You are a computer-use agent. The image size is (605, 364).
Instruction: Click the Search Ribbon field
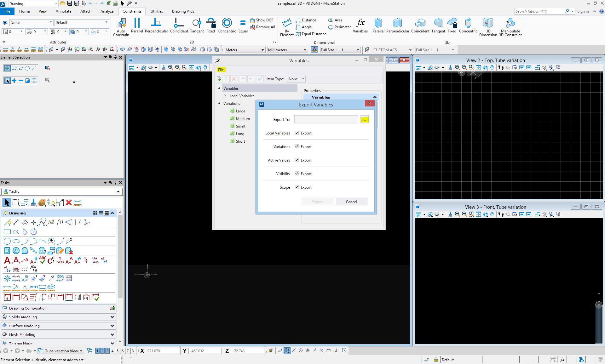539,11
